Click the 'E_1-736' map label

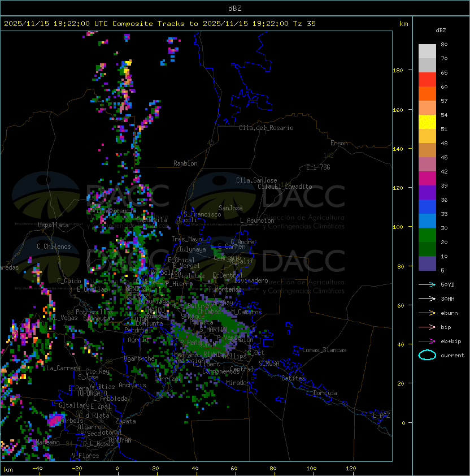pyautogui.click(x=318, y=167)
